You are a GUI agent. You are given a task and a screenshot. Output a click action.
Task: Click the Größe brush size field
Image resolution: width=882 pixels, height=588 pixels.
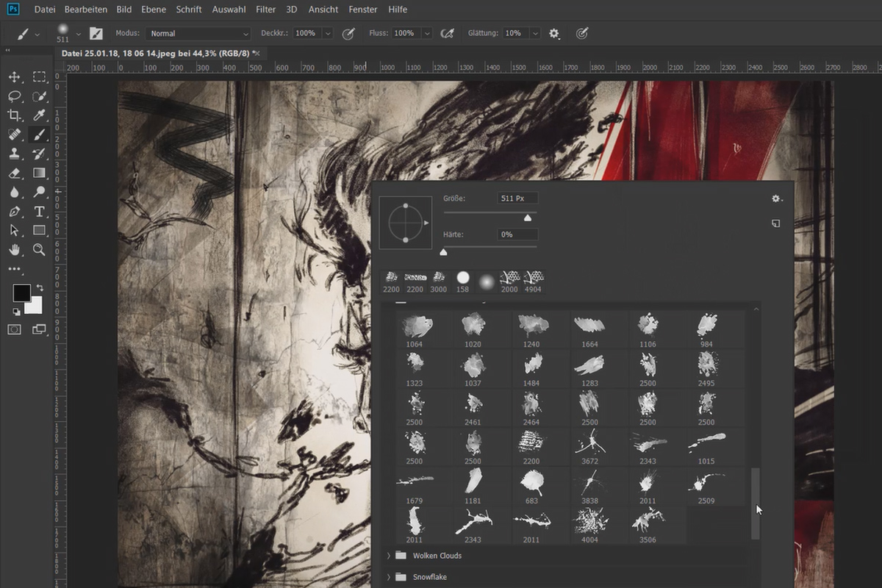click(517, 198)
